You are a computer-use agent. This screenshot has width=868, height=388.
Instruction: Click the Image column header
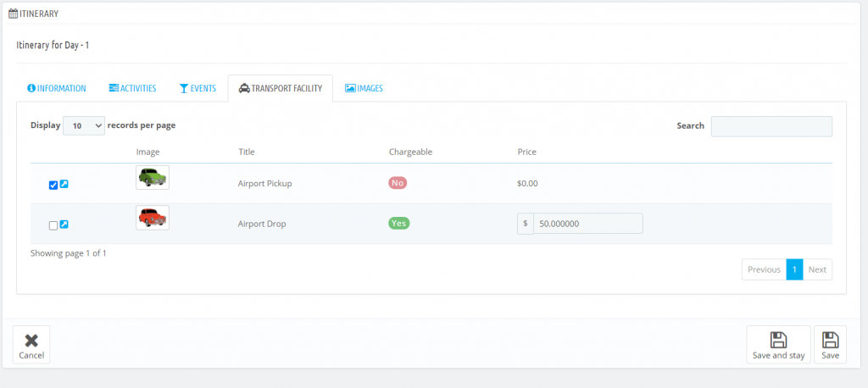147,152
